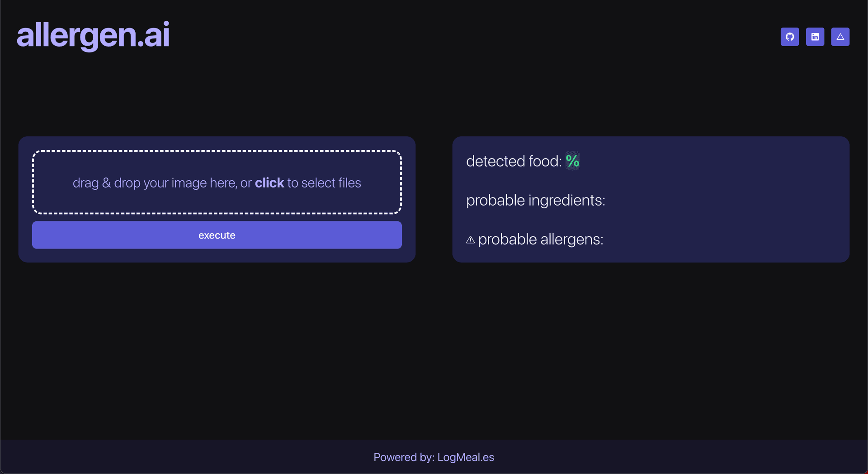
Task: Click the Vercel deployment badge at top right
Action: coord(840,37)
